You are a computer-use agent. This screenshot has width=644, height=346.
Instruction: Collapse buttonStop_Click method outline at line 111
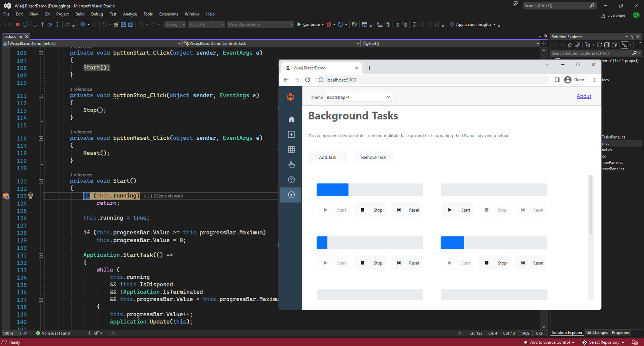(41, 96)
